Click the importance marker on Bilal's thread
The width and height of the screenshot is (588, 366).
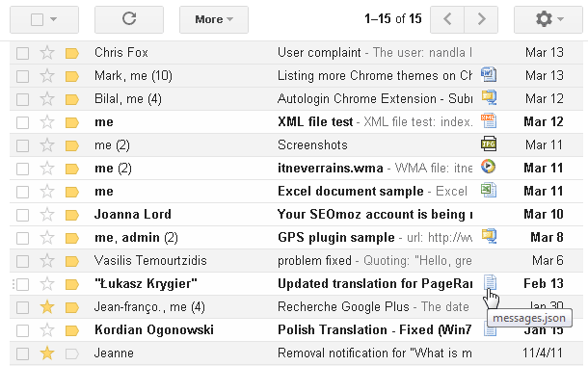point(71,99)
